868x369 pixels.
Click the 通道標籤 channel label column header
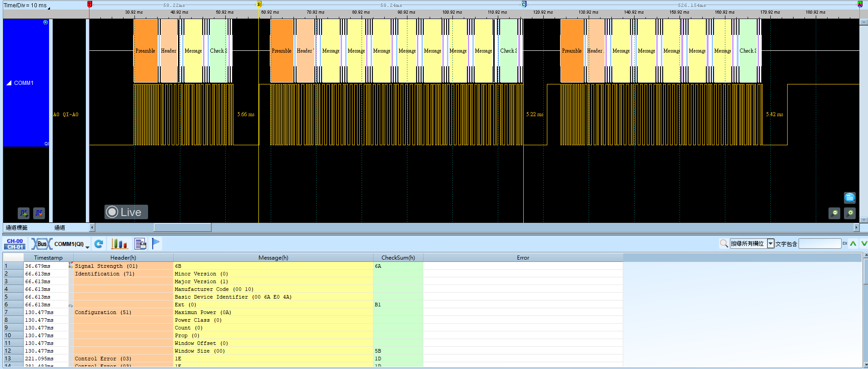coord(17,227)
